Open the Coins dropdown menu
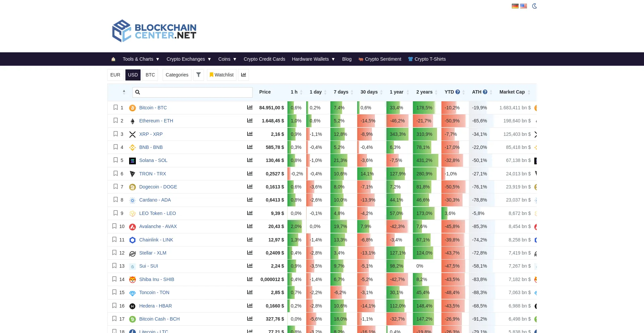 point(227,59)
